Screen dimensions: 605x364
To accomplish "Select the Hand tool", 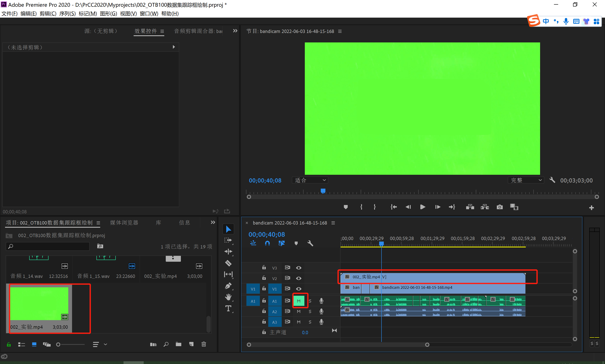I will [228, 297].
